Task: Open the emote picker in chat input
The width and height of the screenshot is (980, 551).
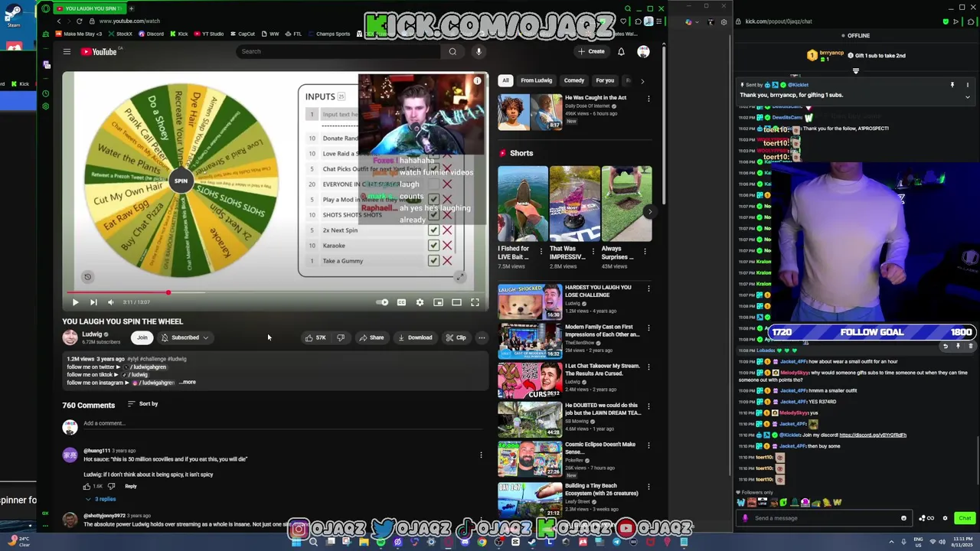Action: [903, 518]
